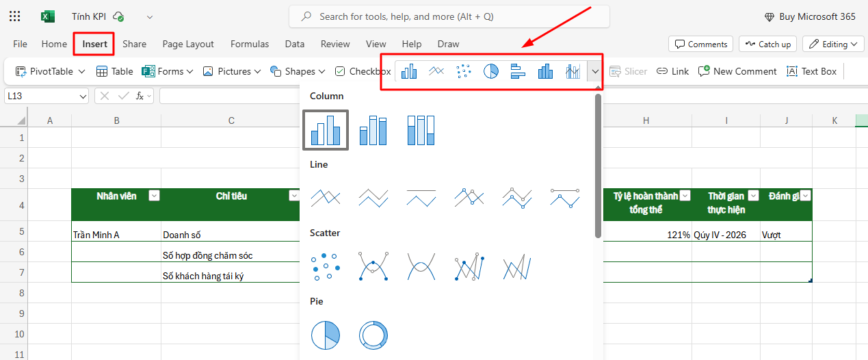Screen dimensions: 868x360
Task: Open the Comments pane
Action: 700,44
